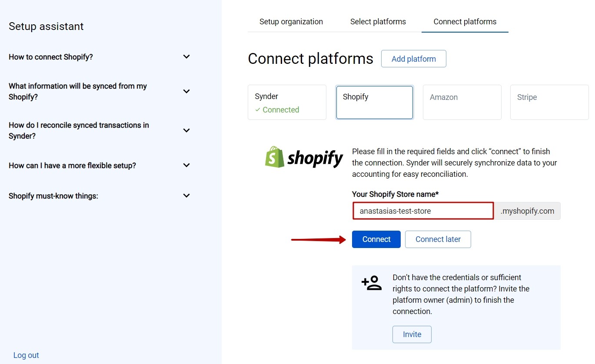
Task: Click the Invite button
Action: pyautogui.click(x=412, y=334)
